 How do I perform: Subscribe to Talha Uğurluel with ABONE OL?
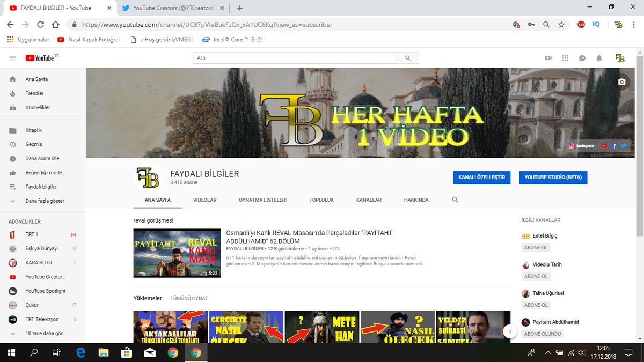pos(536,305)
